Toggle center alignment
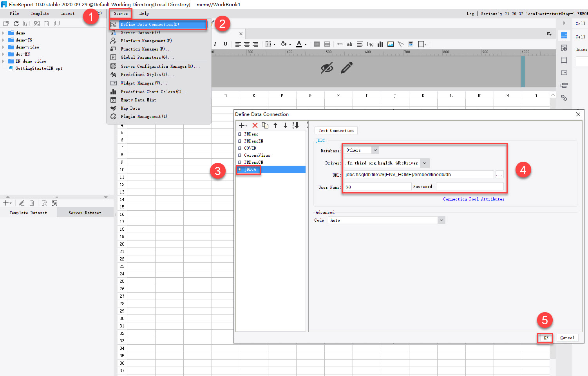588x376 pixels. (x=246, y=44)
